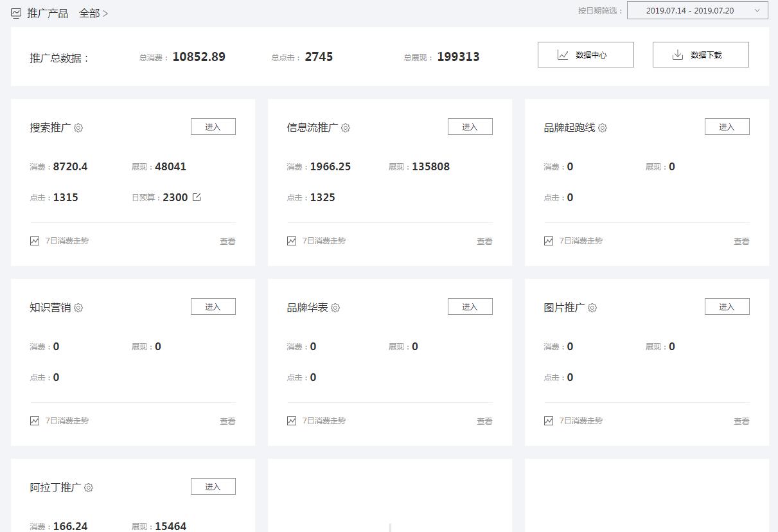Click trend chart icon in 品牌起跑线 card

(x=549, y=241)
